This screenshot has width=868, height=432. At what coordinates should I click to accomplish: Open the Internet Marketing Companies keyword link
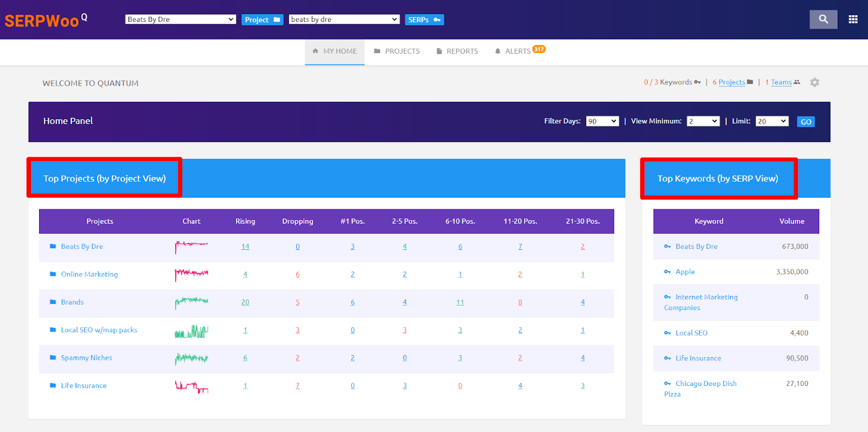701,302
